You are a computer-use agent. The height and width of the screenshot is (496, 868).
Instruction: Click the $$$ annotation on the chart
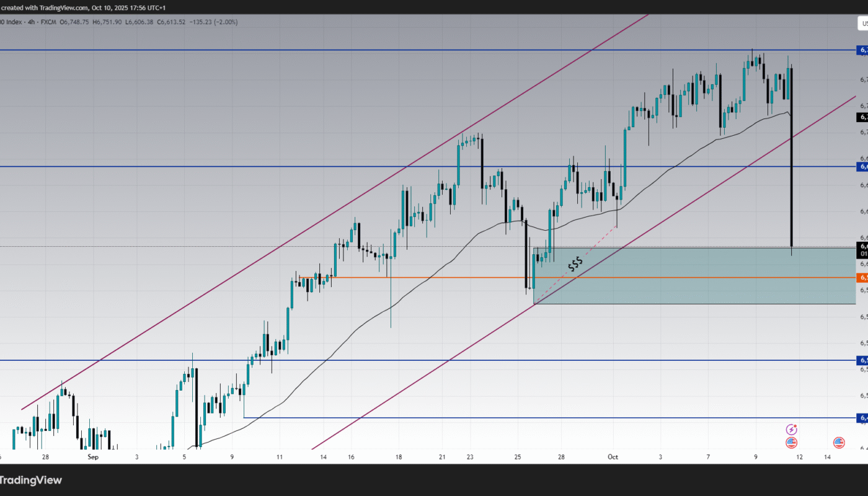[575, 263]
